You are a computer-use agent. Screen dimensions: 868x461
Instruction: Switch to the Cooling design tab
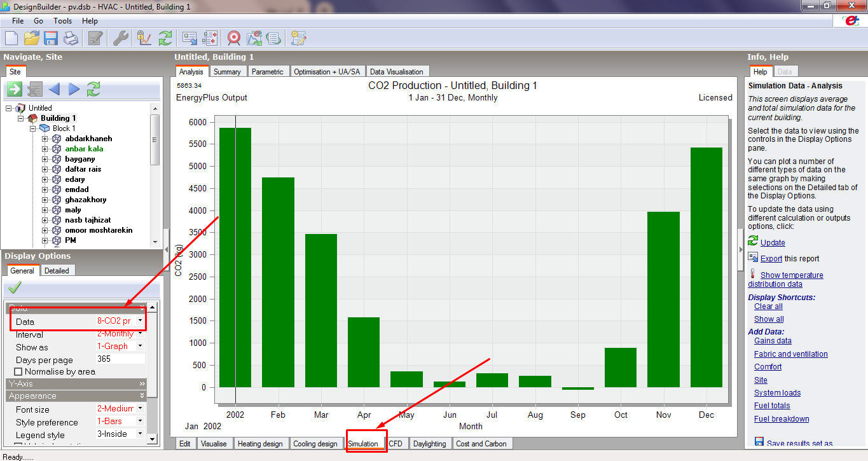pos(315,444)
